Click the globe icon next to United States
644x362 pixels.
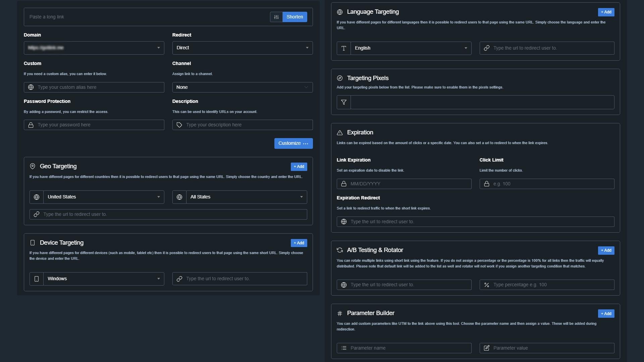[37, 197]
